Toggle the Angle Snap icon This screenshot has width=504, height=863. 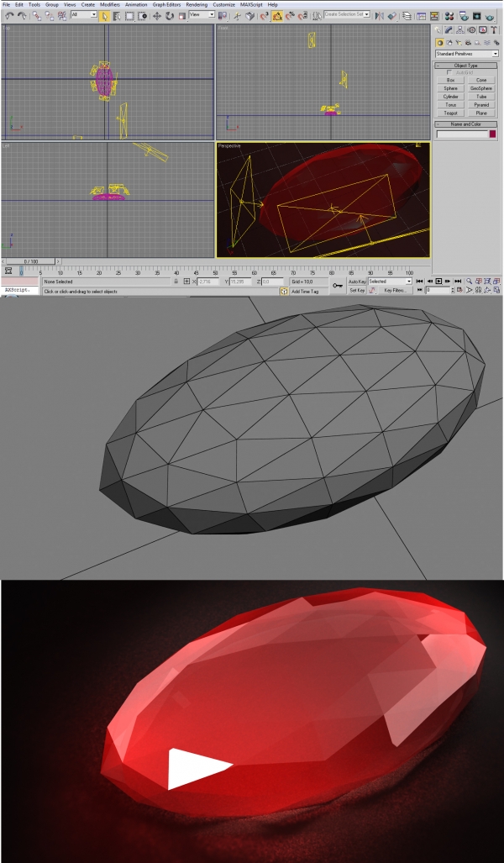[x=276, y=17]
